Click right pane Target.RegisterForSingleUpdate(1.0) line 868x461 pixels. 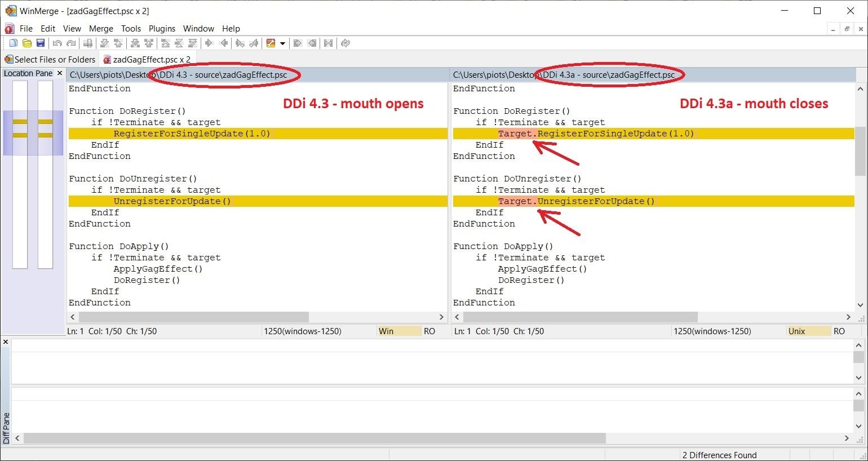click(653, 134)
